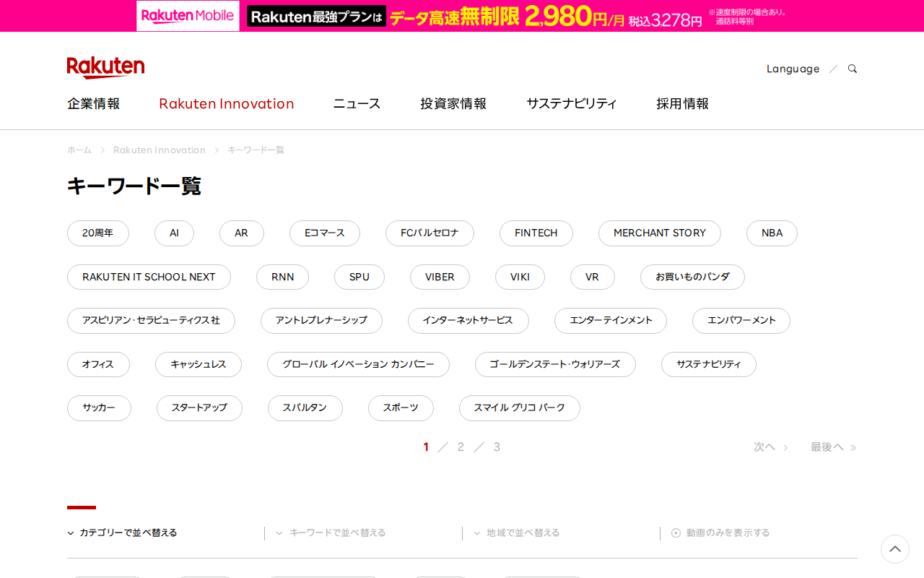Select the NBA keyword tag

tap(772, 233)
